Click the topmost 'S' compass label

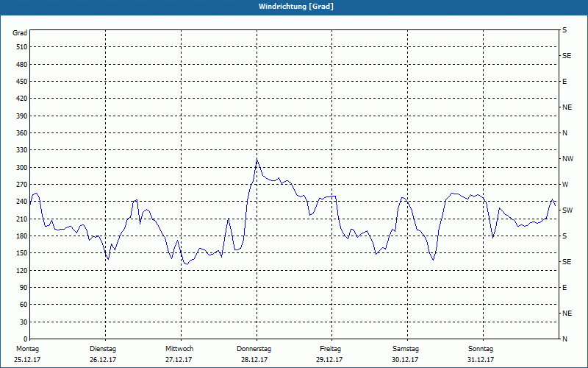564,30
